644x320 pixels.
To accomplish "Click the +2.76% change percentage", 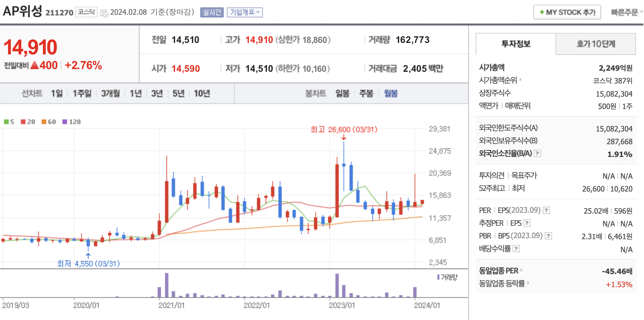I will pos(84,65).
